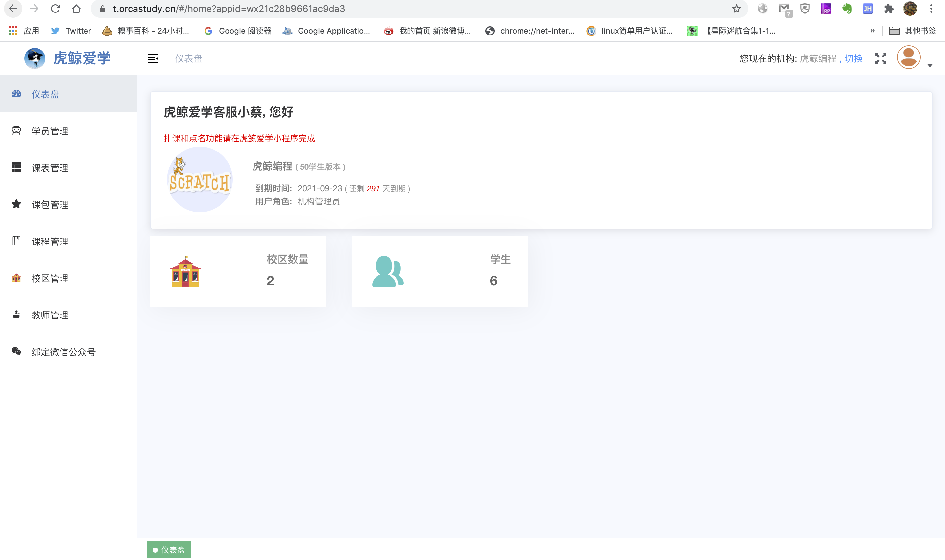Click the school icon beside 校区管理
The image size is (945, 560).
pyautogui.click(x=16, y=277)
